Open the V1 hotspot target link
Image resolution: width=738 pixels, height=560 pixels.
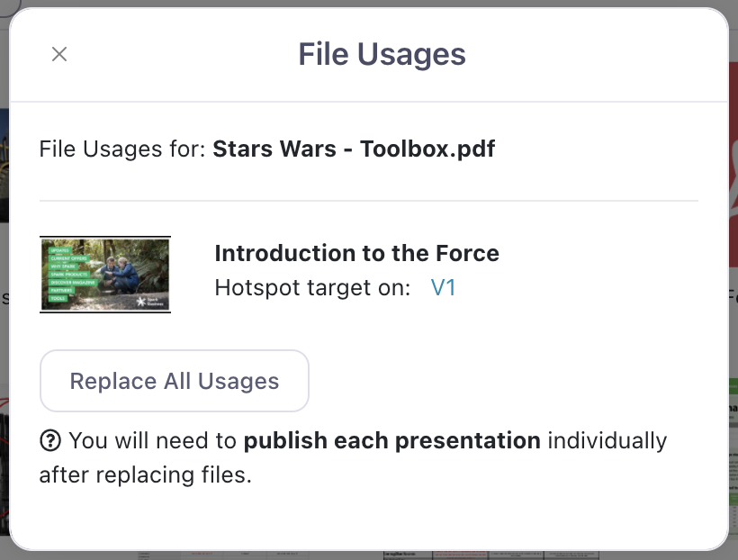tap(443, 288)
